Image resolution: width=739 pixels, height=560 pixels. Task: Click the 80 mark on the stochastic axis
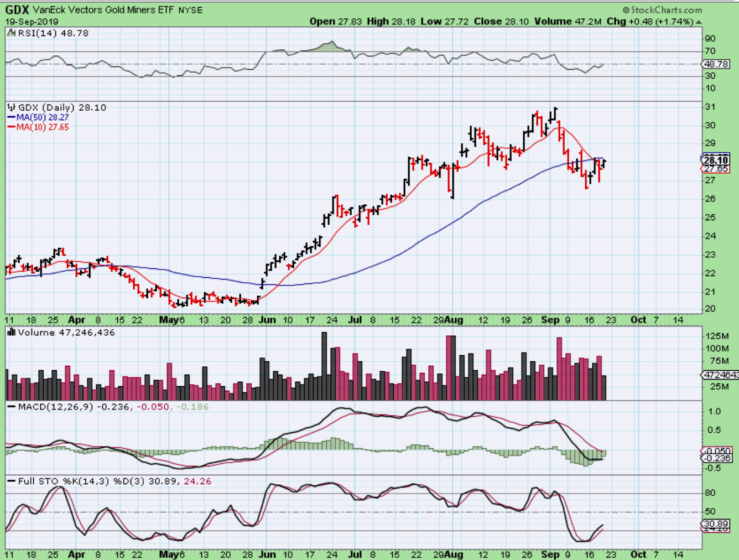click(710, 493)
